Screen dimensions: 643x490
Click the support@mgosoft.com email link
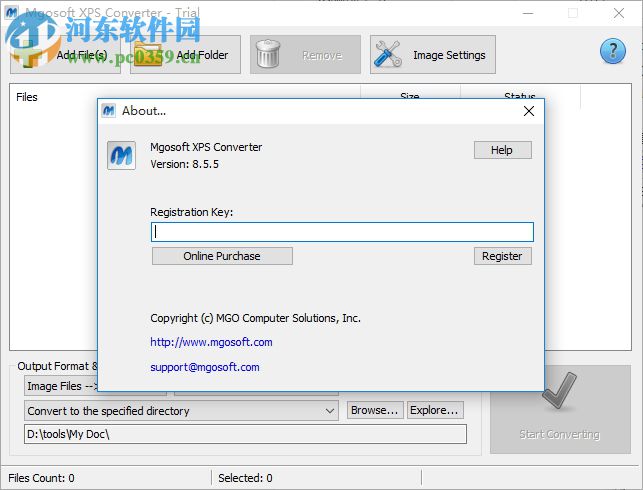tap(205, 367)
